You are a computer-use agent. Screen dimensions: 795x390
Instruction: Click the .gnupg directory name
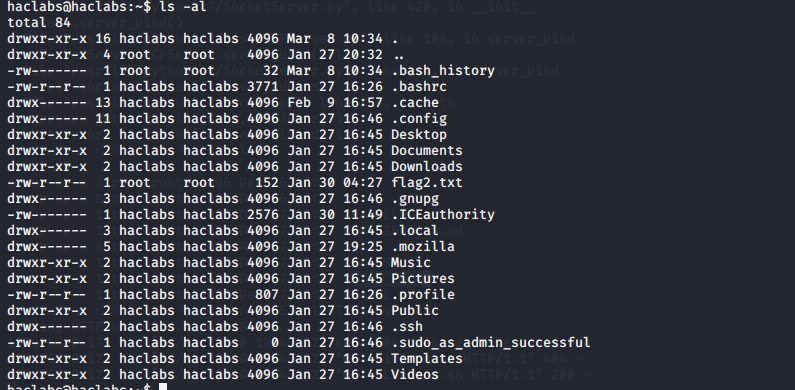415,198
